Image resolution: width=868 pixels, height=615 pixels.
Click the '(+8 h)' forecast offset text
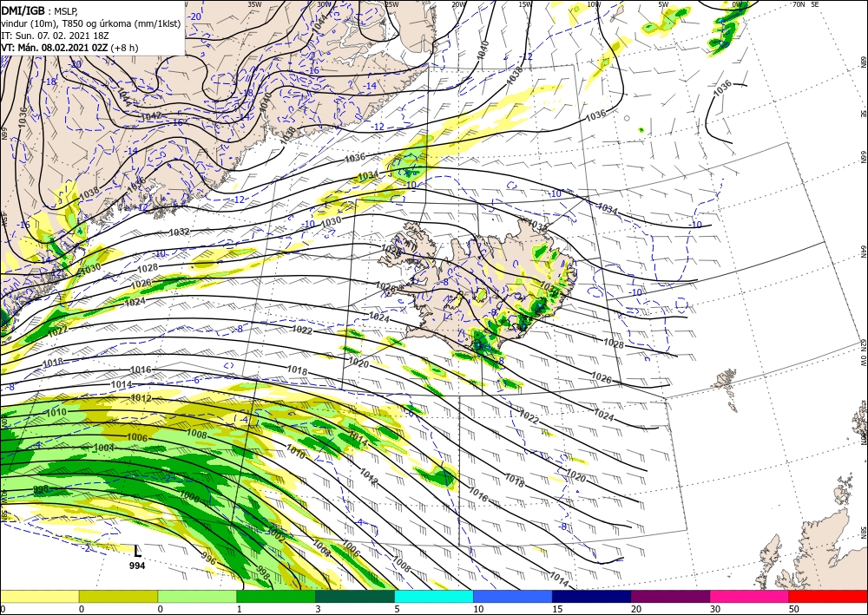(124, 48)
